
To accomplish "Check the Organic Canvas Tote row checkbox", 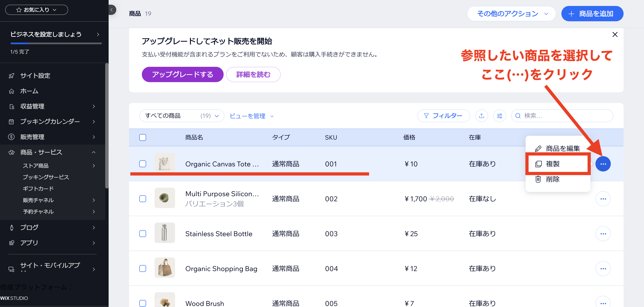I will [x=143, y=164].
